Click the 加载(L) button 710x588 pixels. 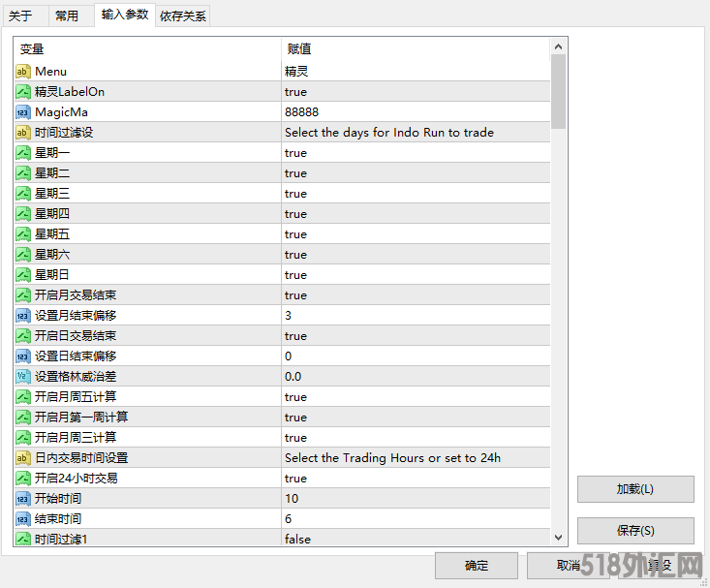[635, 489]
